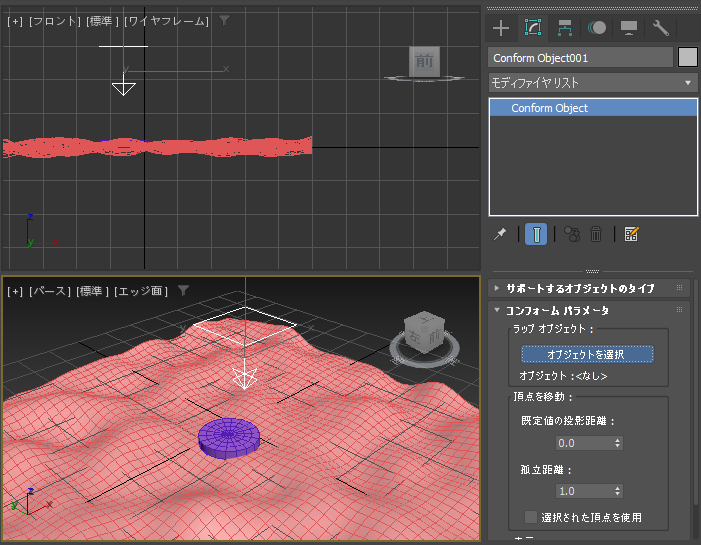The height and width of the screenshot is (545, 701).
Task: Click the object name field Conform Object001
Action: pos(580,58)
